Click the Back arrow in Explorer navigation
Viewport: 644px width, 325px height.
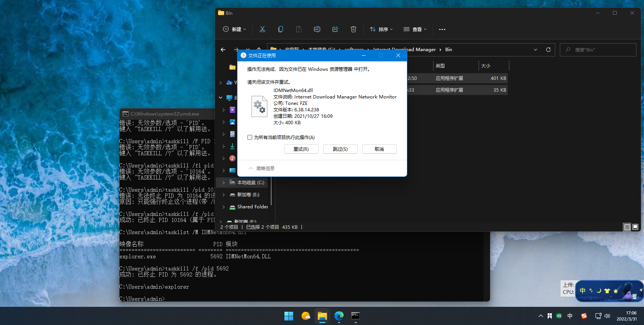pos(223,50)
